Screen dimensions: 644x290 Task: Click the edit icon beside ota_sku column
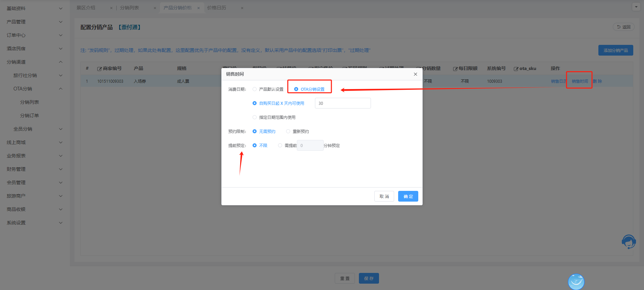516,69
